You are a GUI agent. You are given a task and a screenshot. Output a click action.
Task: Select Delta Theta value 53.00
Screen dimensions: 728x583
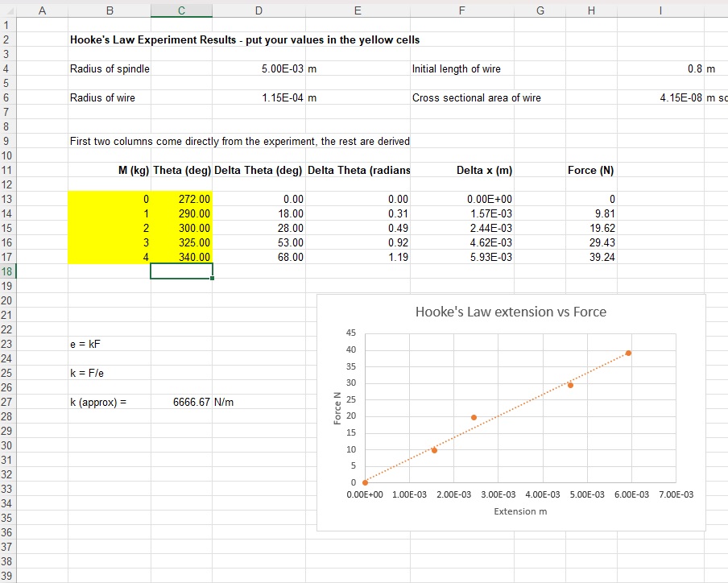pyautogui.click(x=259, y=242)
